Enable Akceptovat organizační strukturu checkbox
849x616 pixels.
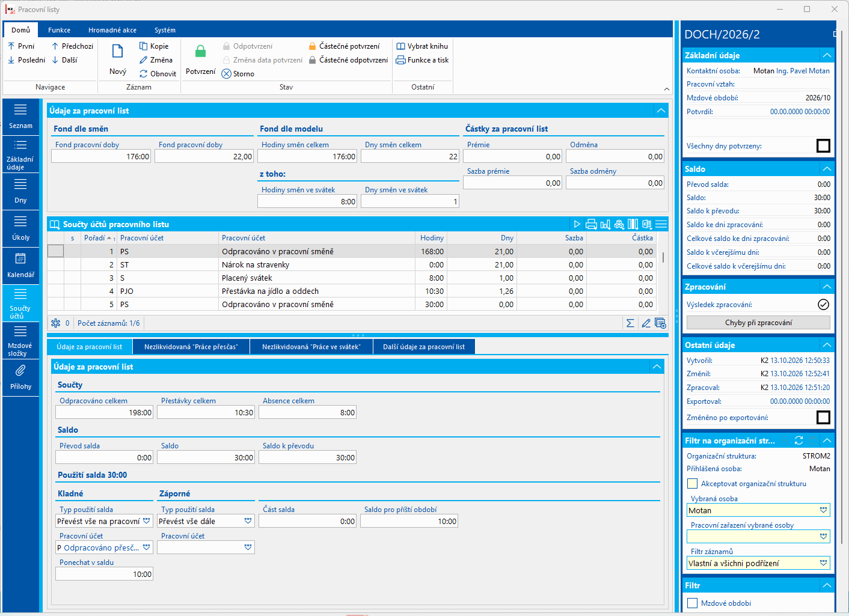click(x=693, y=484)
